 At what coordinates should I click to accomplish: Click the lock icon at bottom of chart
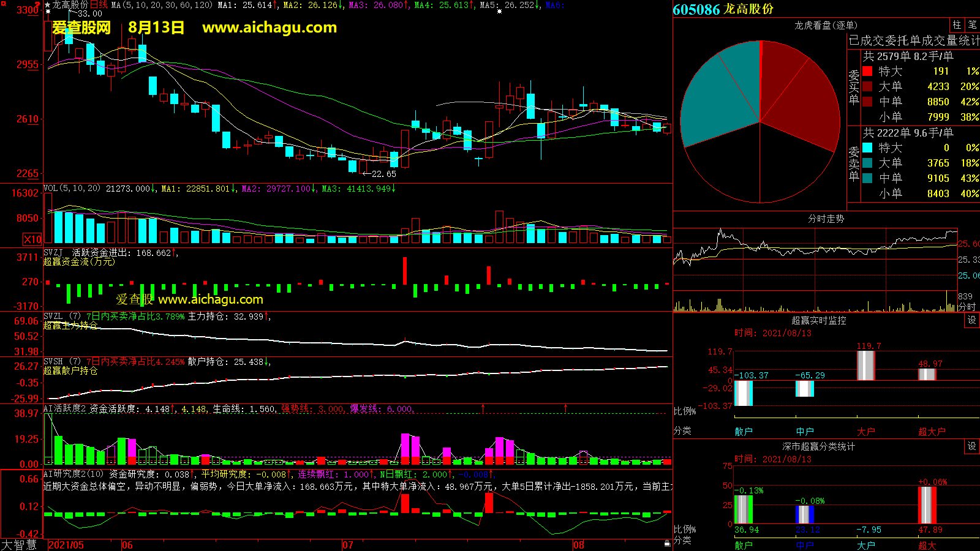(667, 544)
